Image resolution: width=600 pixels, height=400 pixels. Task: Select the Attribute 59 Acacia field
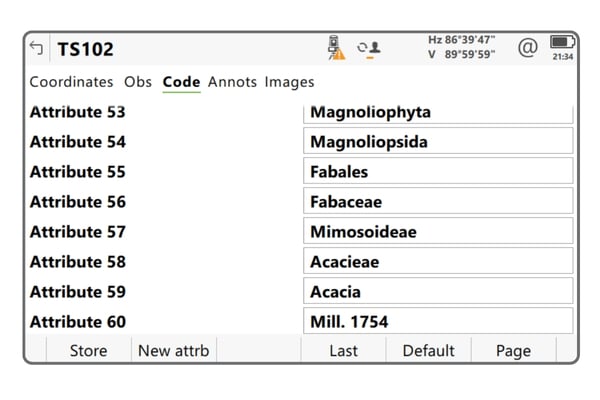(x=438, y=291)
